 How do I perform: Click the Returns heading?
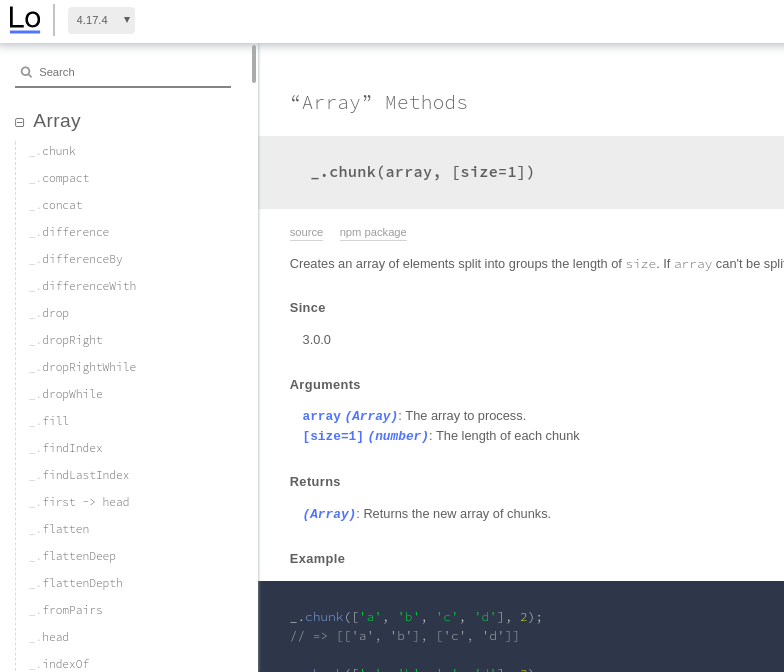315,482
